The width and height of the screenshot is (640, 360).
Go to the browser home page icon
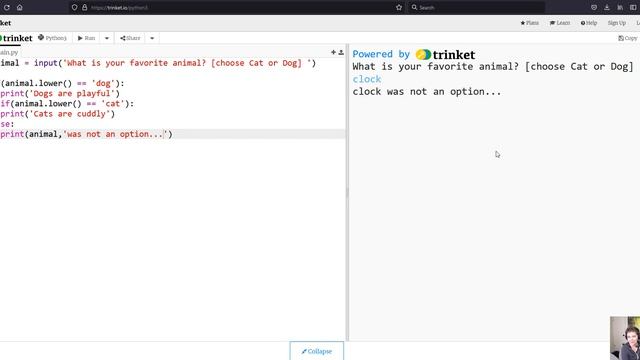click(20, 7)
